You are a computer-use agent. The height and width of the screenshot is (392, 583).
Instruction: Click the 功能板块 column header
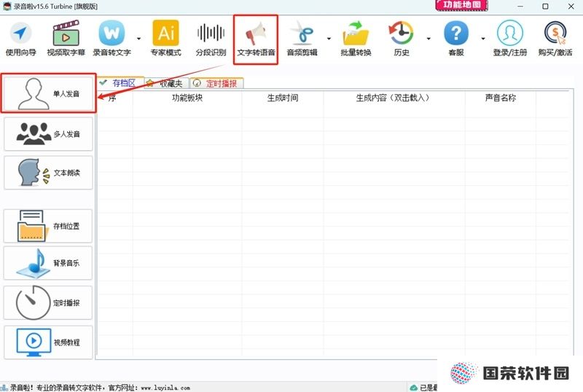(x=187, y=98)
